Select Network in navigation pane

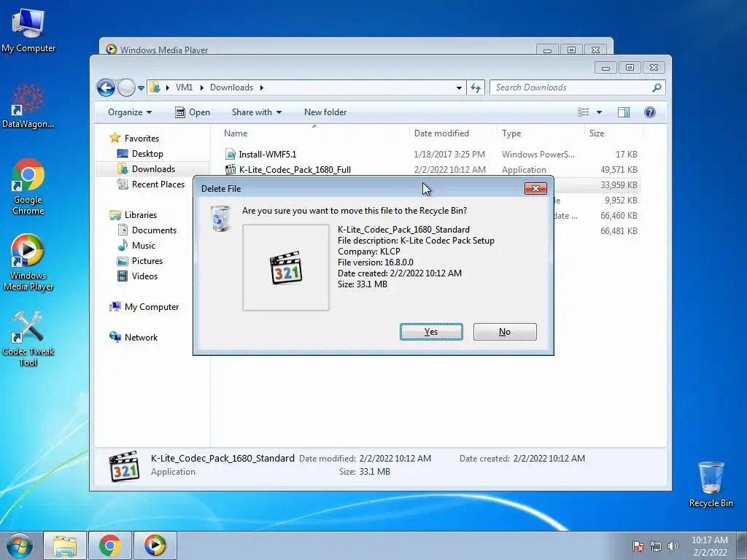point(141,338)
